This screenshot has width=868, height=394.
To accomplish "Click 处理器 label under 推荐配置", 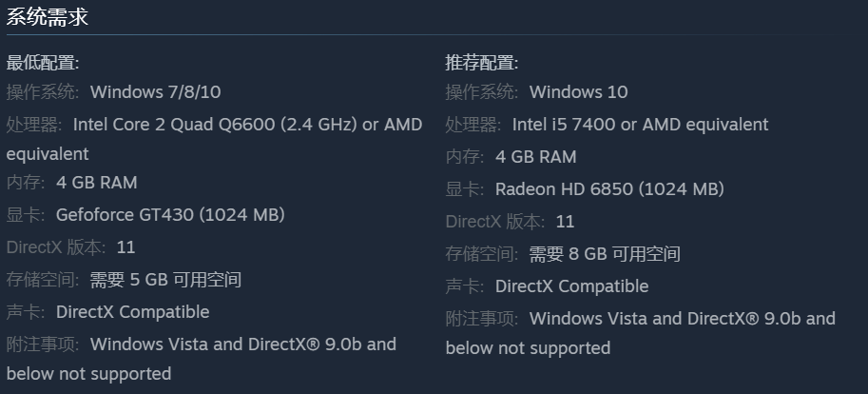I will tap(473, 125).
